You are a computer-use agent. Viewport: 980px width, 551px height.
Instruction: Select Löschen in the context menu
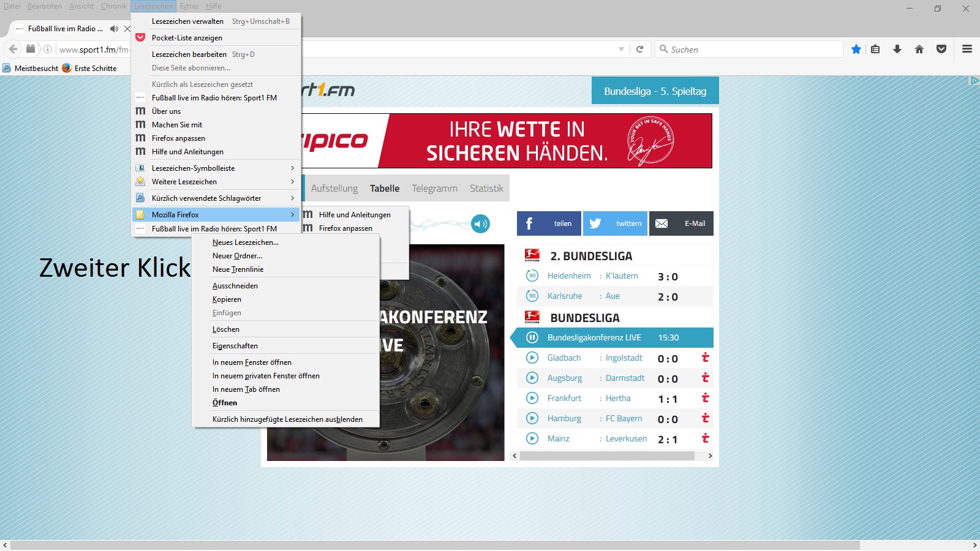(x=285, y=329)
